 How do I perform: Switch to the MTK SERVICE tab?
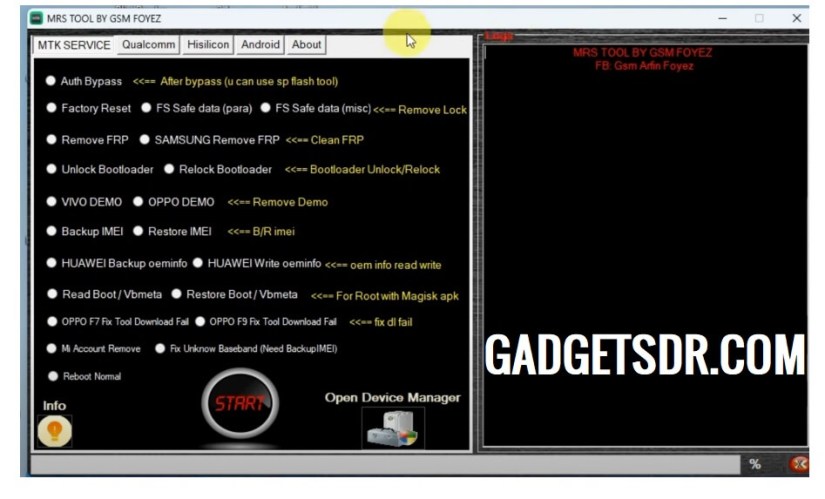coord(74,45)
